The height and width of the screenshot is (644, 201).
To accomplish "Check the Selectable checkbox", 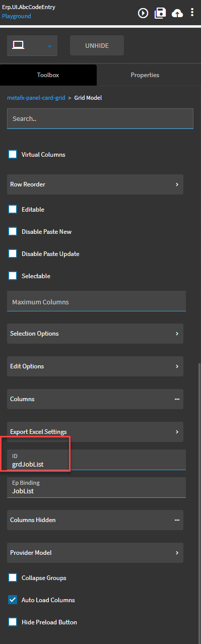I will [13, 276].
